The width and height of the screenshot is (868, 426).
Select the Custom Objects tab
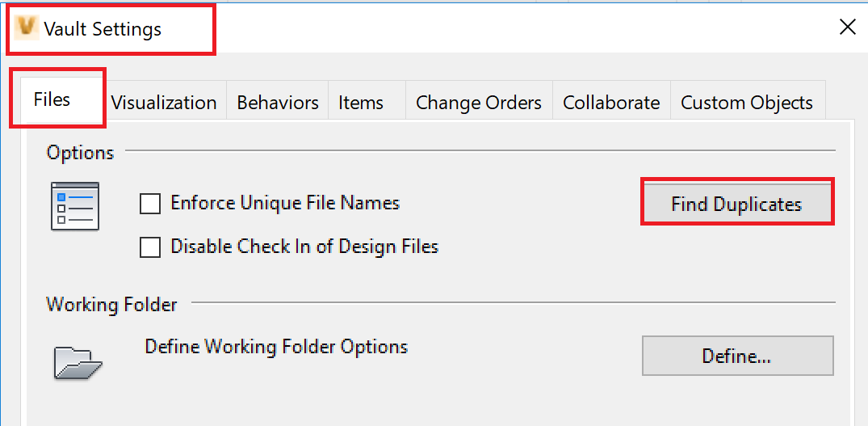pyautogui.click(x=747, y=103)
